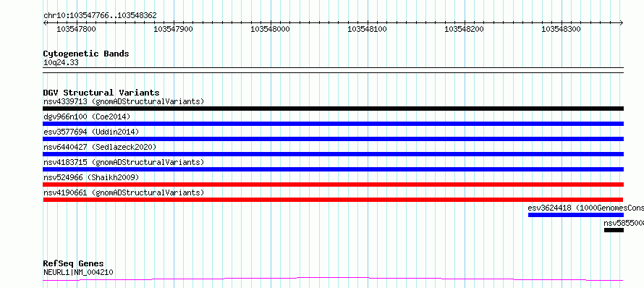644x288 pixels.
Task: Click ruler tick label 103548000
Action: pos(270,29)
